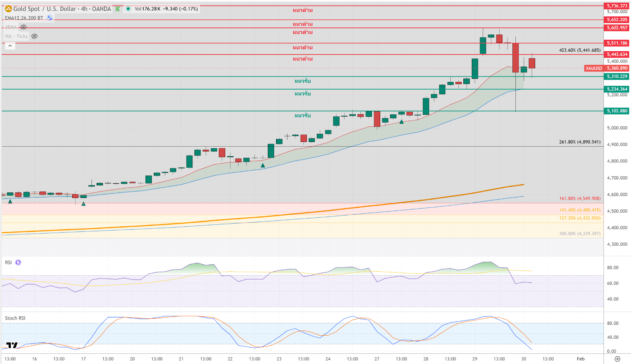
Task: Click the 5,736.373 red resistance price tag
Action: [617, 6]
